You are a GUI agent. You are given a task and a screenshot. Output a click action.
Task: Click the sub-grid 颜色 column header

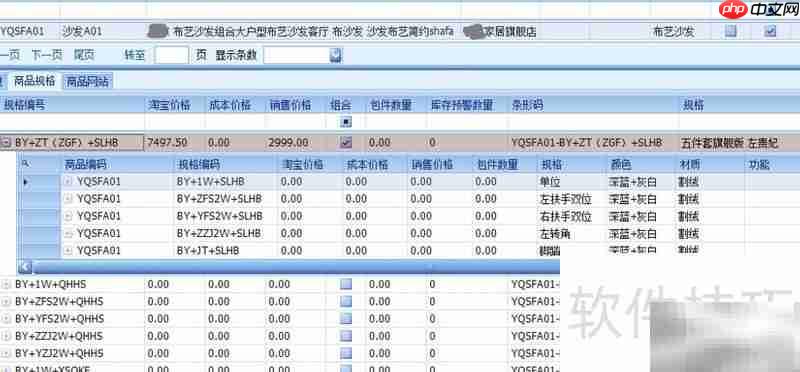pyautogui.click(x=640, y=164)
